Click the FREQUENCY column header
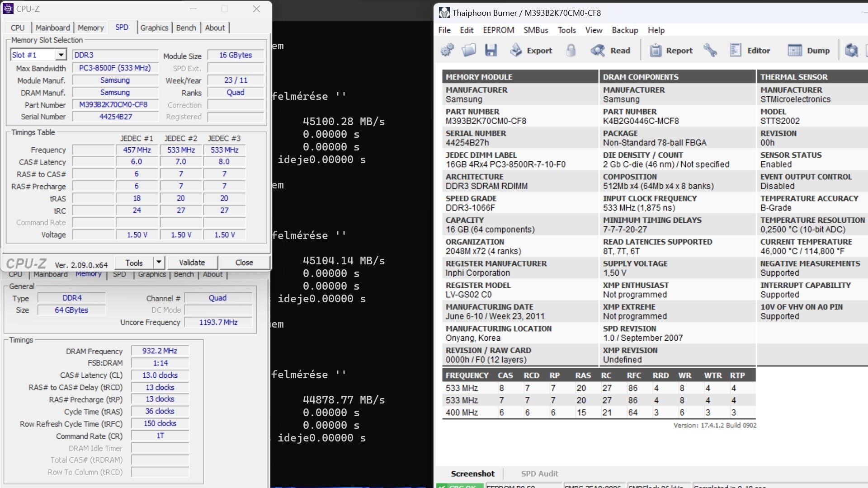 (467, 375)
